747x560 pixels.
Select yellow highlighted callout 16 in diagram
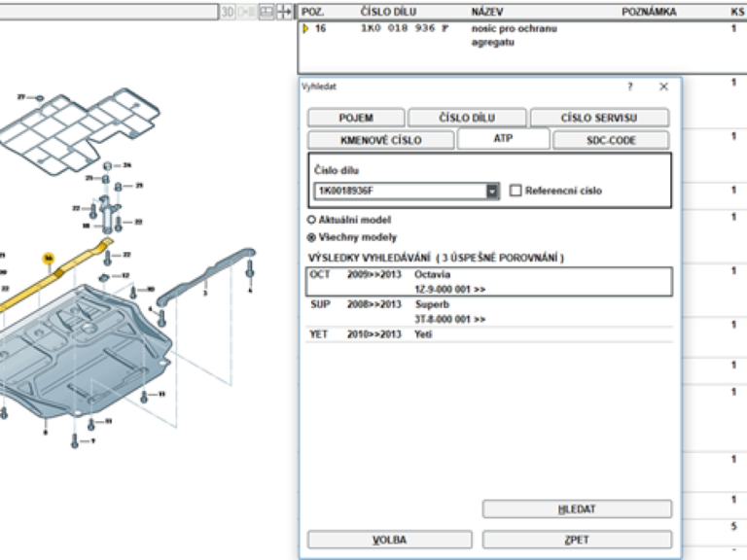coord(48,258)
